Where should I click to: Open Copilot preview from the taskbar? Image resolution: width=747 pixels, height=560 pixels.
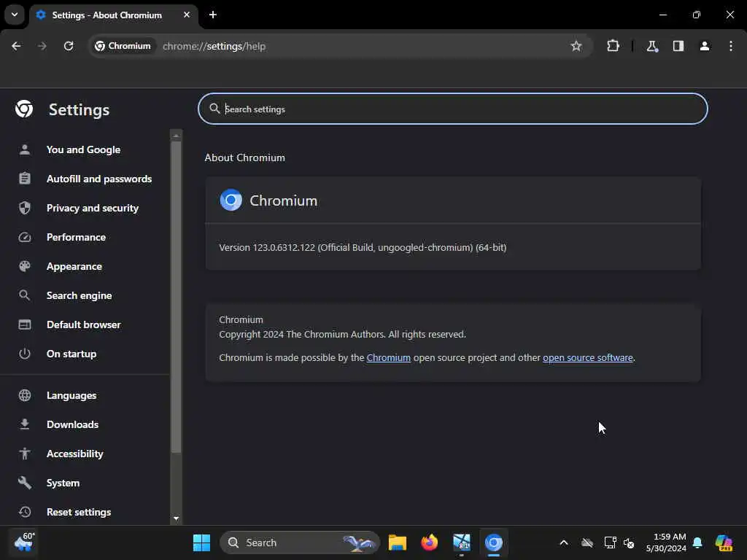[724, 542]
